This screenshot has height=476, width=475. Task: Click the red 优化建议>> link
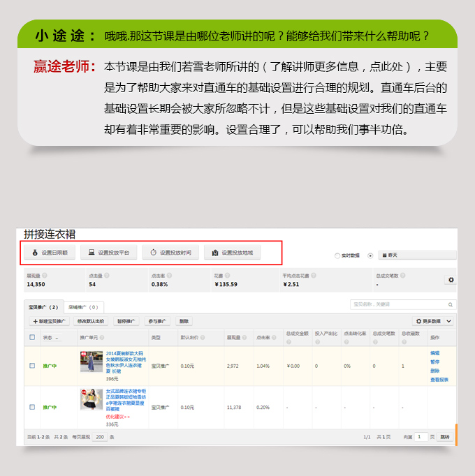[x=117, y=417]
